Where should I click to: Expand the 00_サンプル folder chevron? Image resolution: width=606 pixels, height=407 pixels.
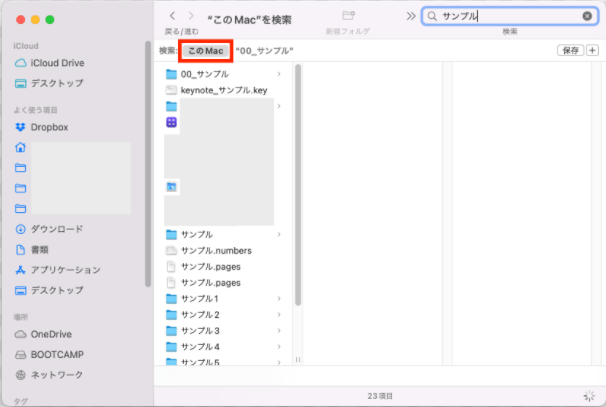[x=279, y=74]
